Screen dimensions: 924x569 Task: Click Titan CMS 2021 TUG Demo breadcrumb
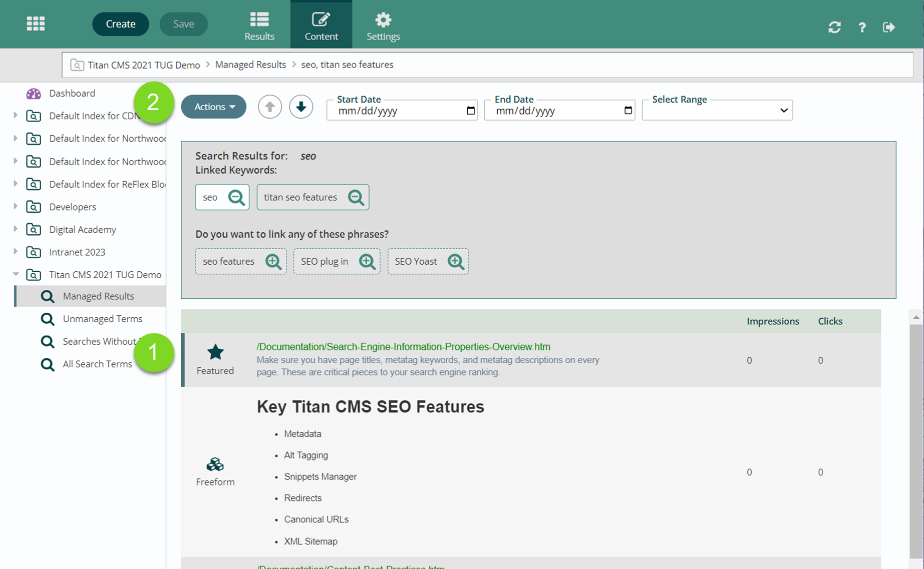click(144, 65)
